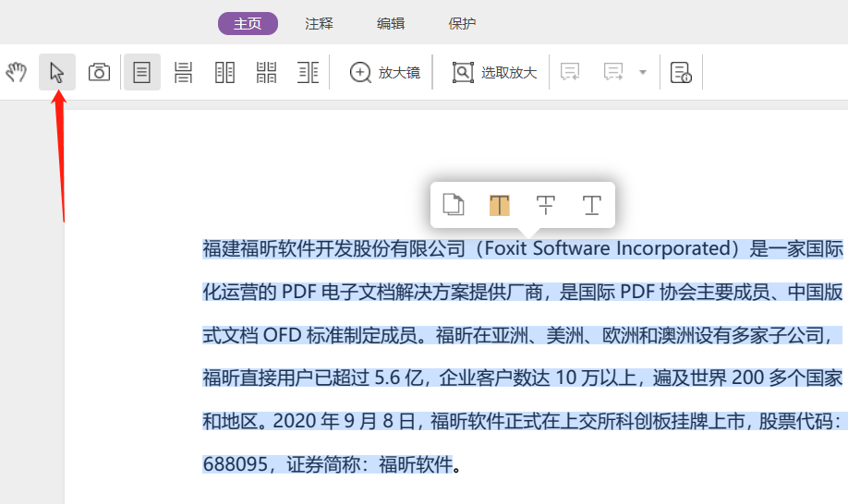This screenshot has width=848, height=504.
Task: Open the 主页 tab
Action: point(248,23)
